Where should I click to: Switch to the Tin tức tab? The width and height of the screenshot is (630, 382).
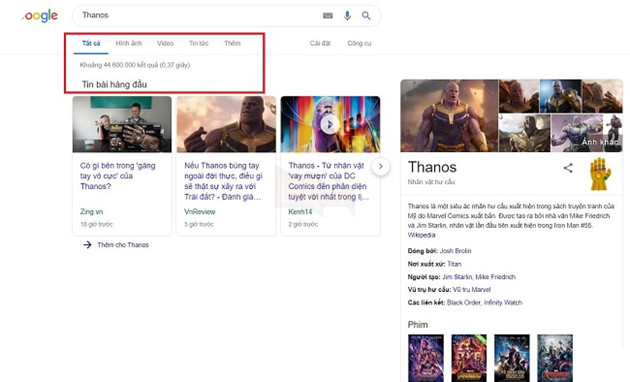tap(199, 43)
